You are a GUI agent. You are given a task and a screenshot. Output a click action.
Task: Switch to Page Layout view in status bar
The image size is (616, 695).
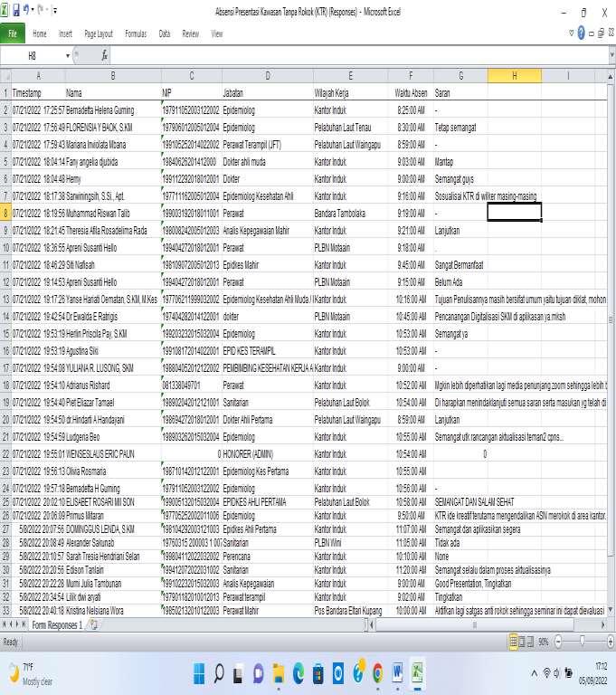(522, 642)
